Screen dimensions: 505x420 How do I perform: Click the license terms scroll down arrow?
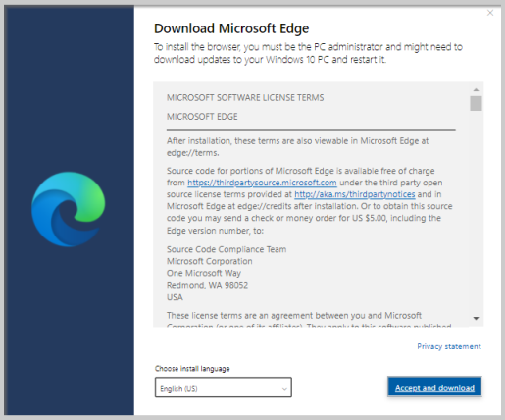click(476, 318)
